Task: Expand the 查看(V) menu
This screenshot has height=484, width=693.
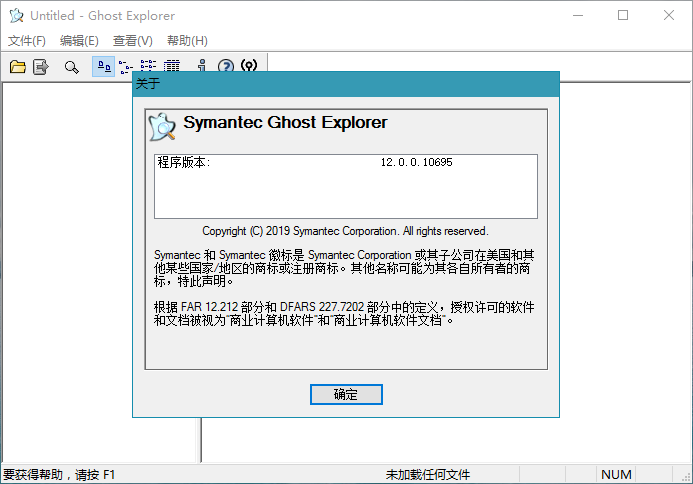Action: pos(133,41)
